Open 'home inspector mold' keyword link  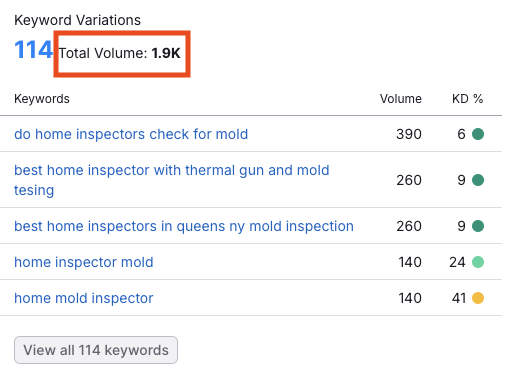pos(84,262)
